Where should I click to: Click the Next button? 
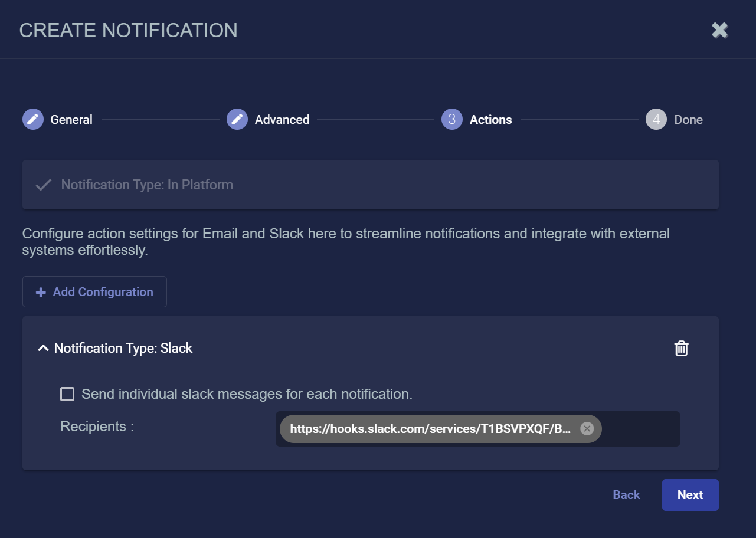click(690, 495)
